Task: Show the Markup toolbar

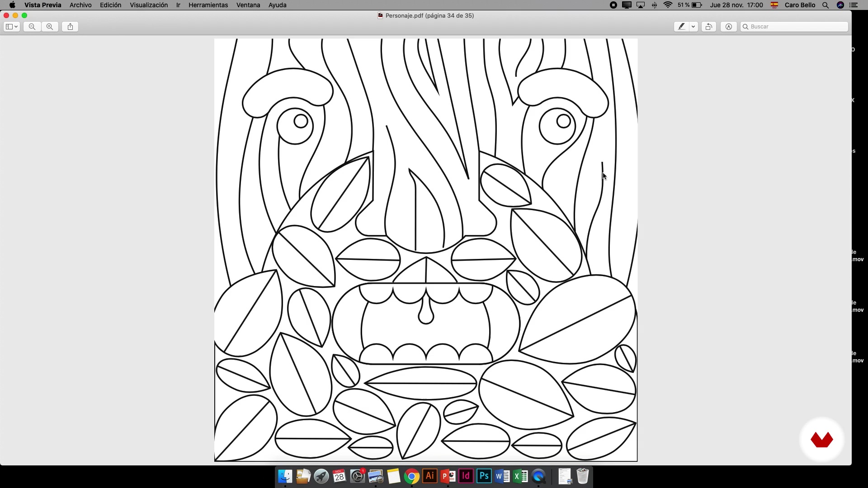Action: [728, 27]
